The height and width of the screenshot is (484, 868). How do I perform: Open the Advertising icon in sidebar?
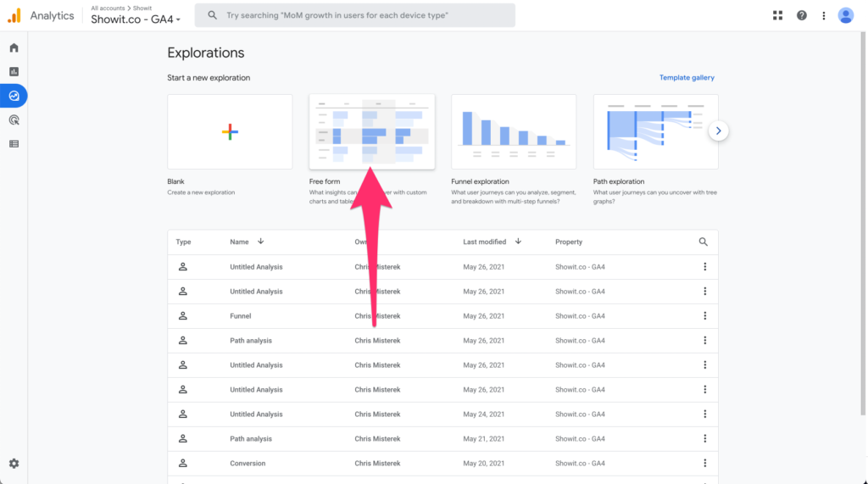(x=14, y=120)
